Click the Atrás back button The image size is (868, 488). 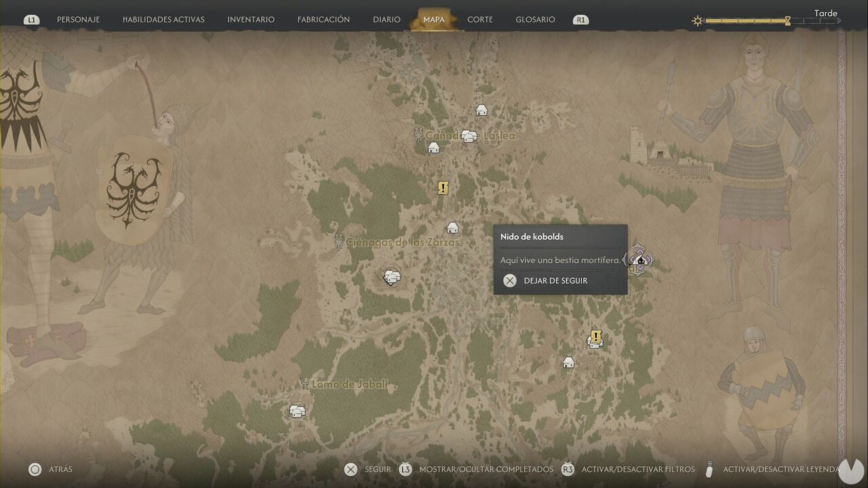tap(51, 469)
